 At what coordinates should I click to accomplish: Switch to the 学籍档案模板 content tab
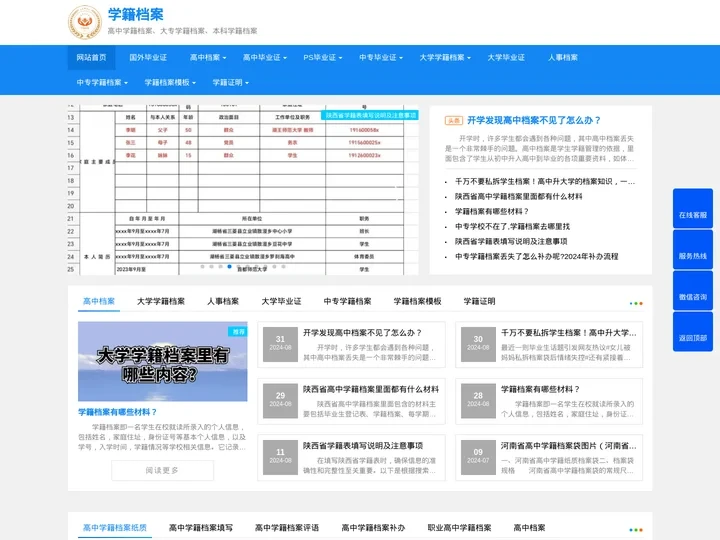(417, 301)
